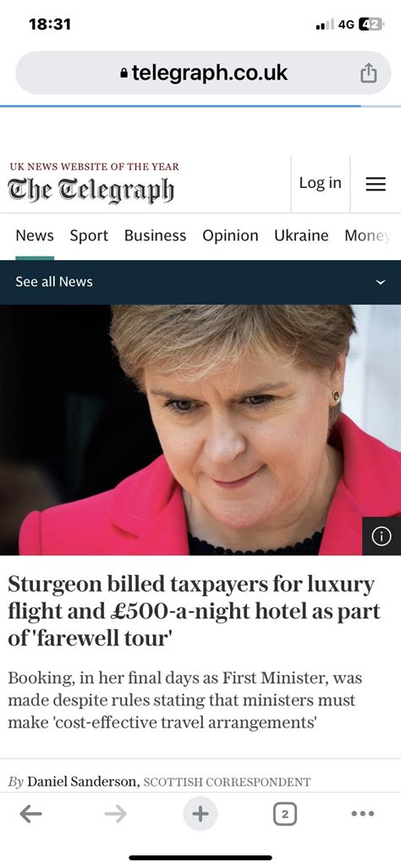401x868 pixels.
Task: Expand the See all News chevron
Action: 380,282
